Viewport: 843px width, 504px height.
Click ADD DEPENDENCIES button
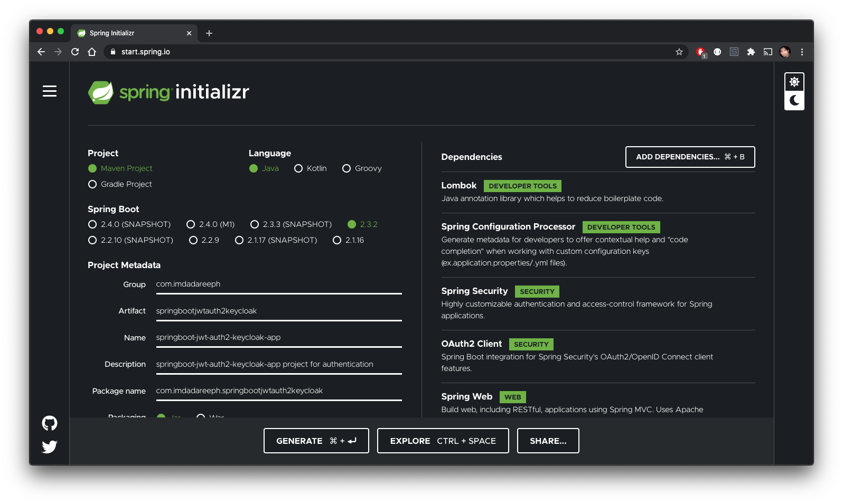coord(690,157)
